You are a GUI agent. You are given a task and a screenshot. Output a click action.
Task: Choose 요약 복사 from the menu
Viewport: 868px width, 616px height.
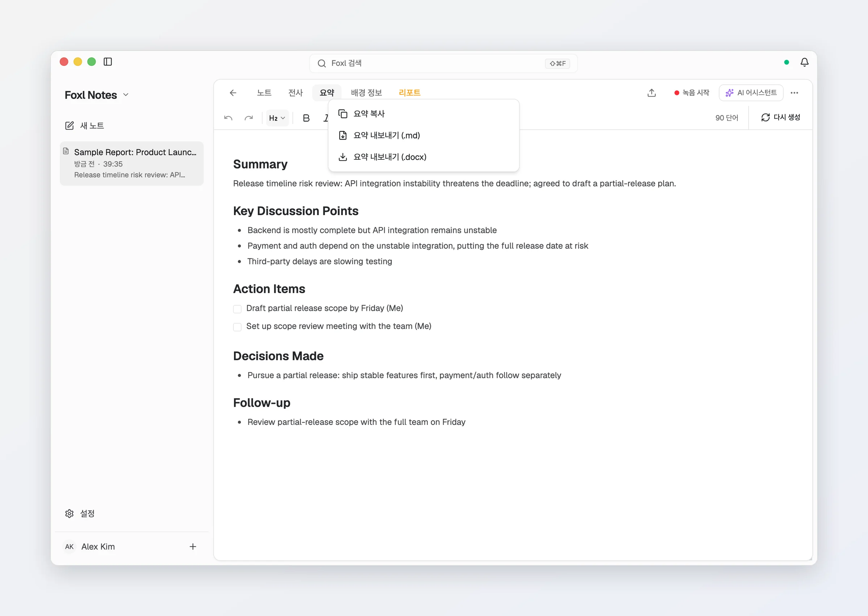coord(424,114)
